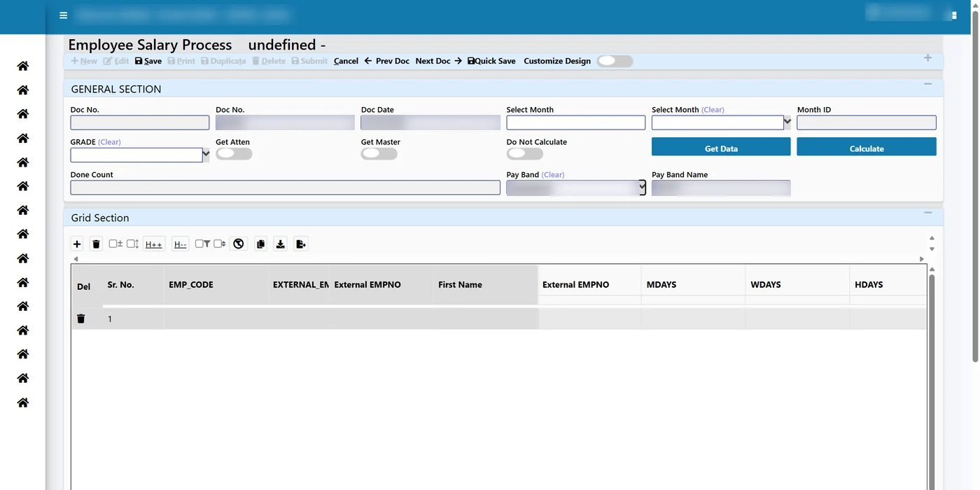
Task: Go to Next Doc
Action: 439,61
